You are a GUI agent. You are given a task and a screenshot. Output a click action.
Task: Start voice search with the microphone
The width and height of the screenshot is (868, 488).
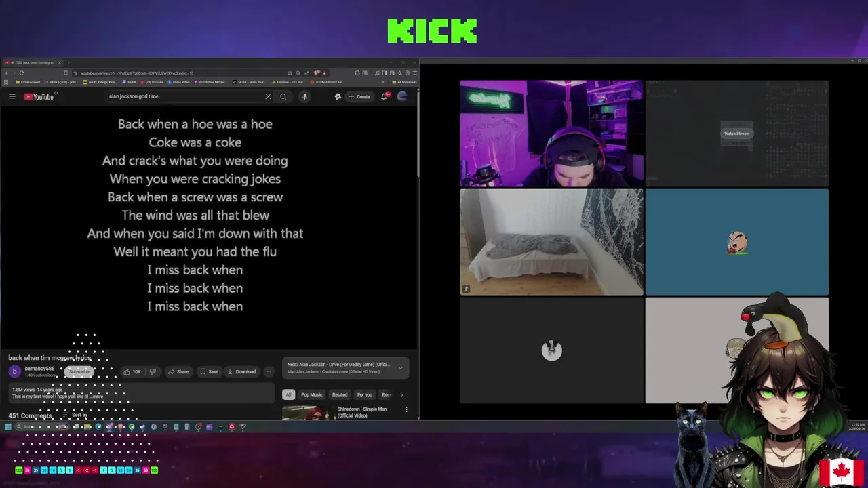[x=304, y=96]
